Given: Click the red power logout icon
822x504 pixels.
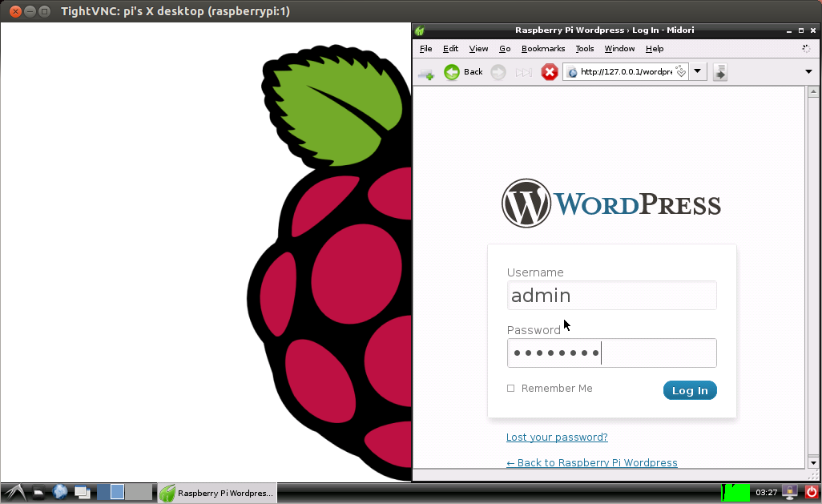Looking at the screenshot, I should click(x=811, y=492).
